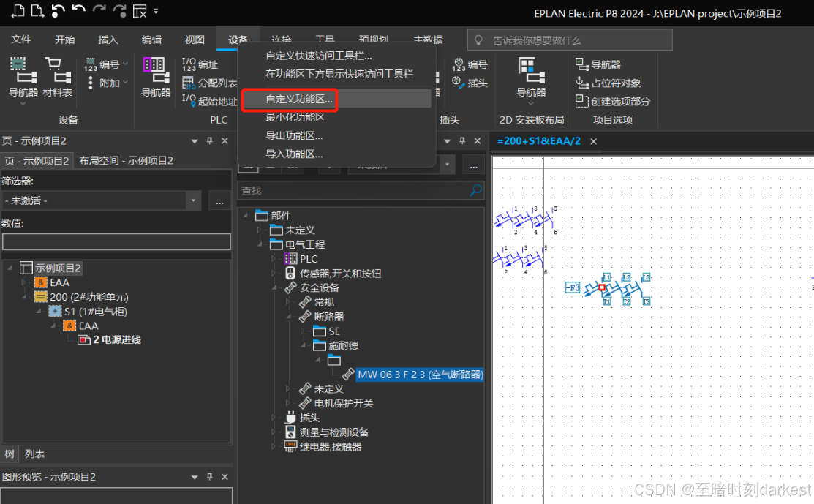Click the close-window icon in quick access toolbar

[140, 11]
